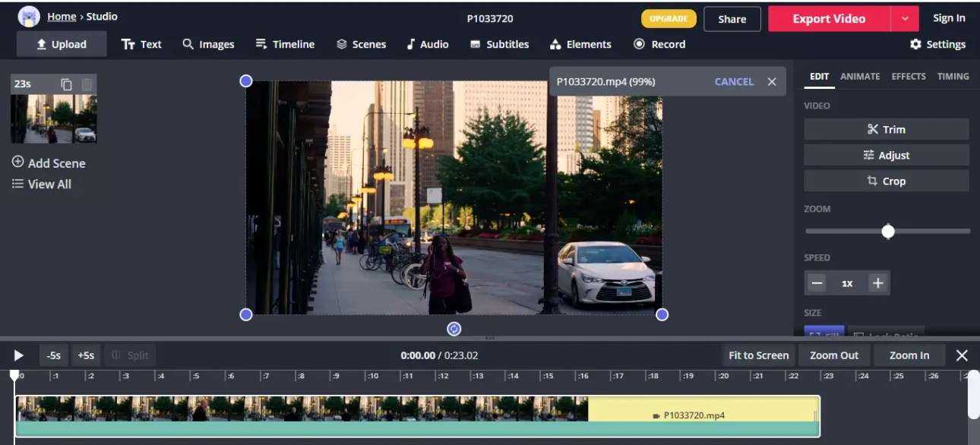
Task: Increase video speed with plus button
Action: (x=877, y=283)
